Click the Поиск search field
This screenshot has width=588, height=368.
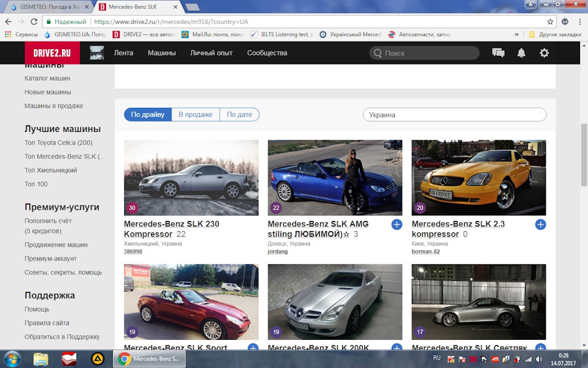(424, 53)
